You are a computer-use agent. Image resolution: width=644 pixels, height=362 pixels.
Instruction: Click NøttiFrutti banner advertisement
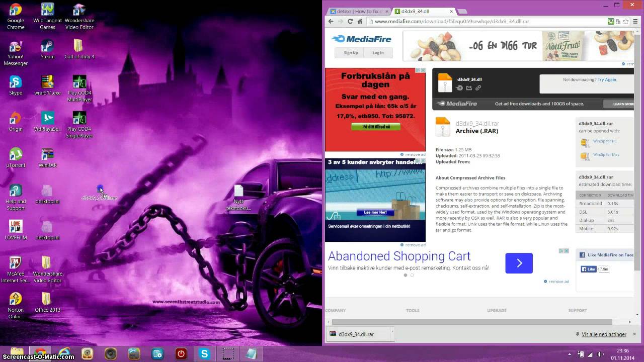(x=518, y=46)
